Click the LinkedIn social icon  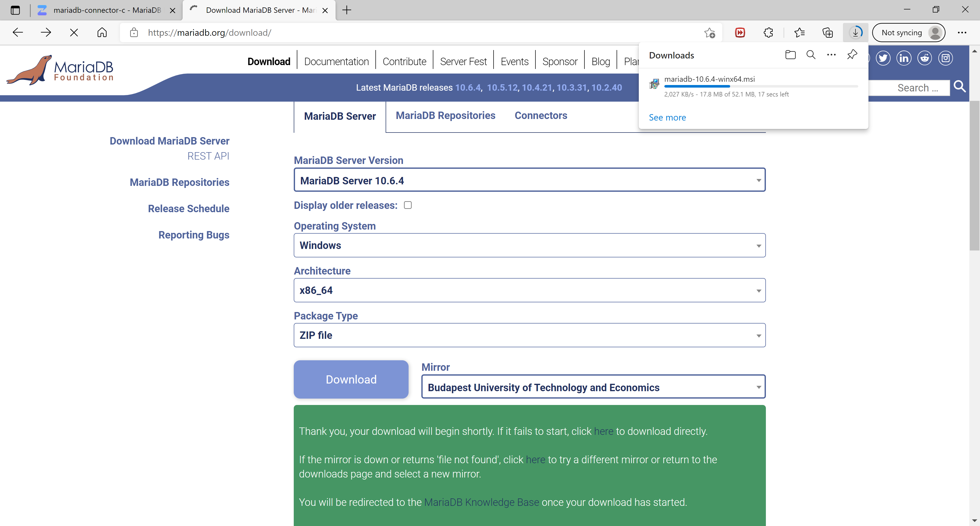click(904, 58)
